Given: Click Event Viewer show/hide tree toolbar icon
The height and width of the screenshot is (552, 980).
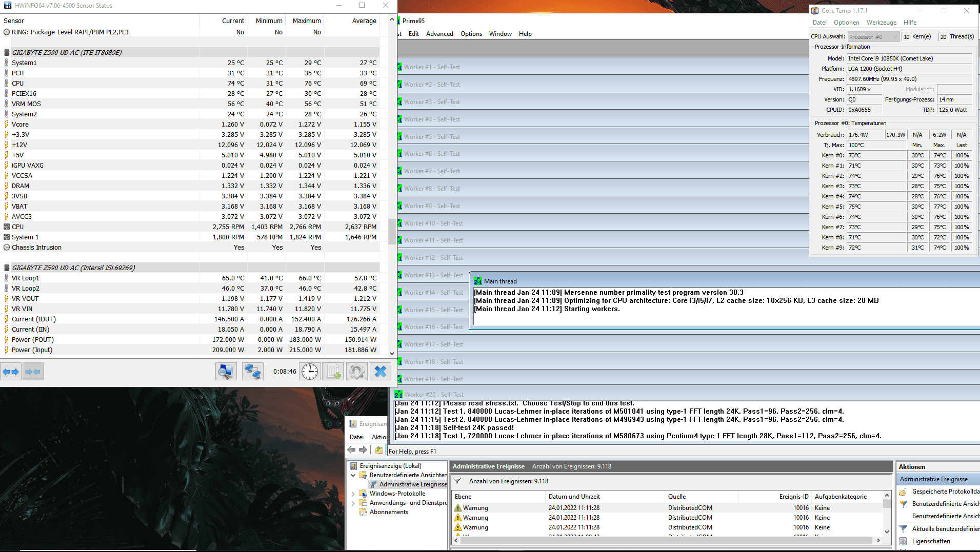Looking at the screenshot, I should 379,450.
